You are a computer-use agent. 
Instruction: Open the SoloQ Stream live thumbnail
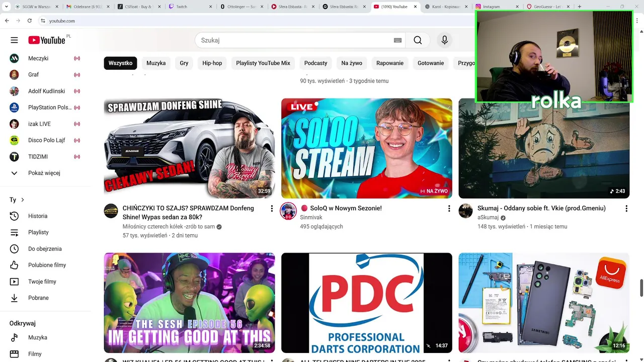coord(367,148)
